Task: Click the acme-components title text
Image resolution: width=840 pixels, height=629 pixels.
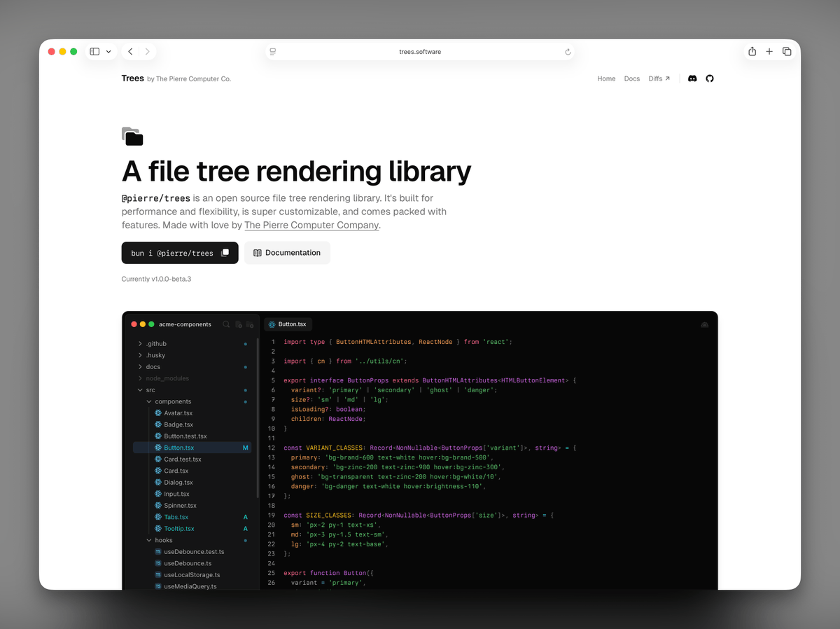Action: (185, 324)
